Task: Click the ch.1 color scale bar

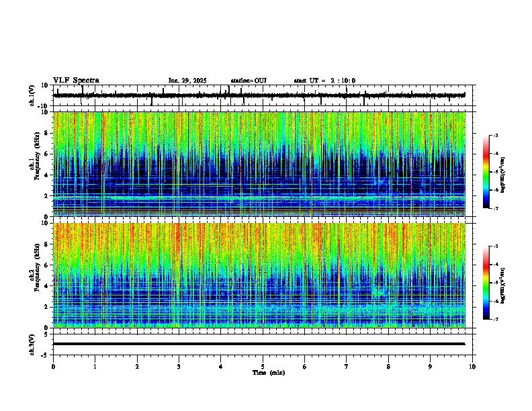Action: pos(486,172)
